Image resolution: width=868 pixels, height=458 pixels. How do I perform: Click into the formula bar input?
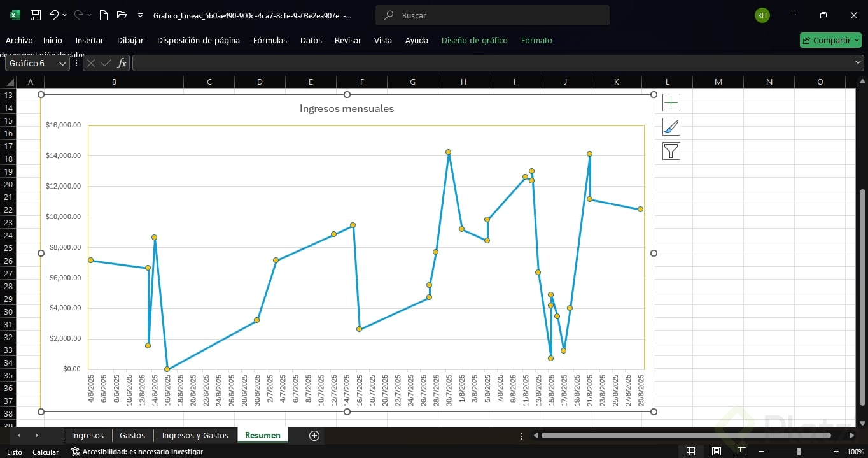493,63
